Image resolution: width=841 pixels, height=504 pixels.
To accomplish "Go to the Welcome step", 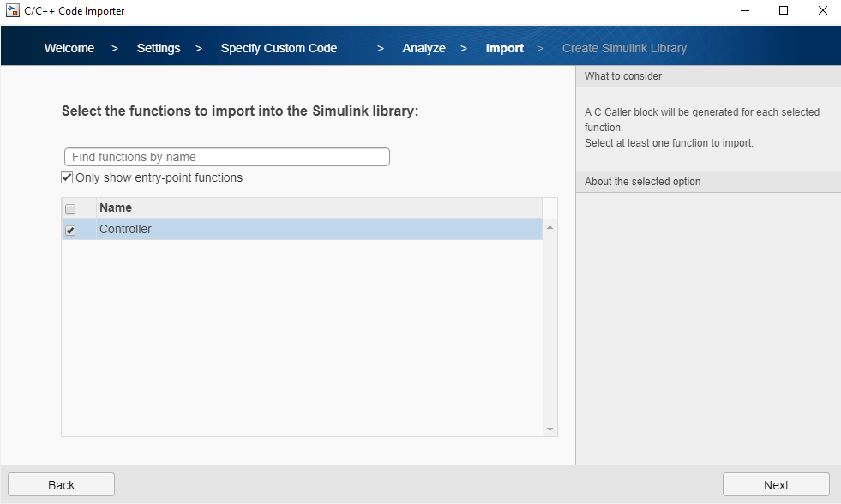I will coord(69,48).
